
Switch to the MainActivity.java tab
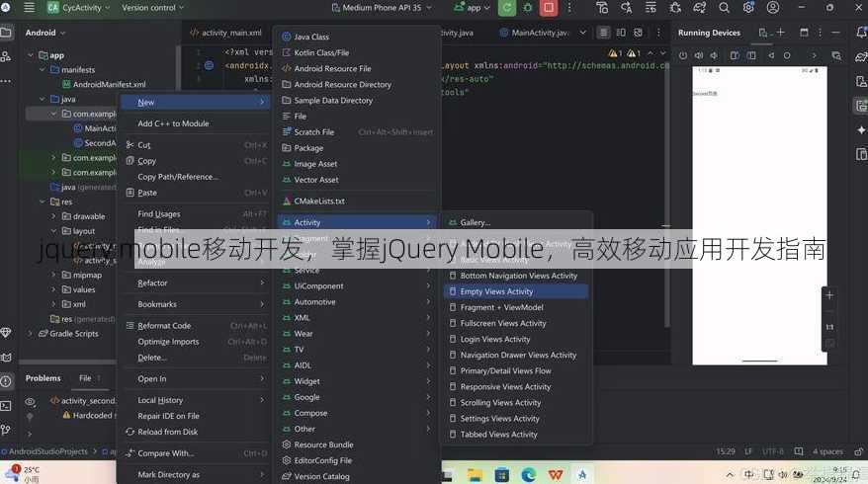pos(534,33)
